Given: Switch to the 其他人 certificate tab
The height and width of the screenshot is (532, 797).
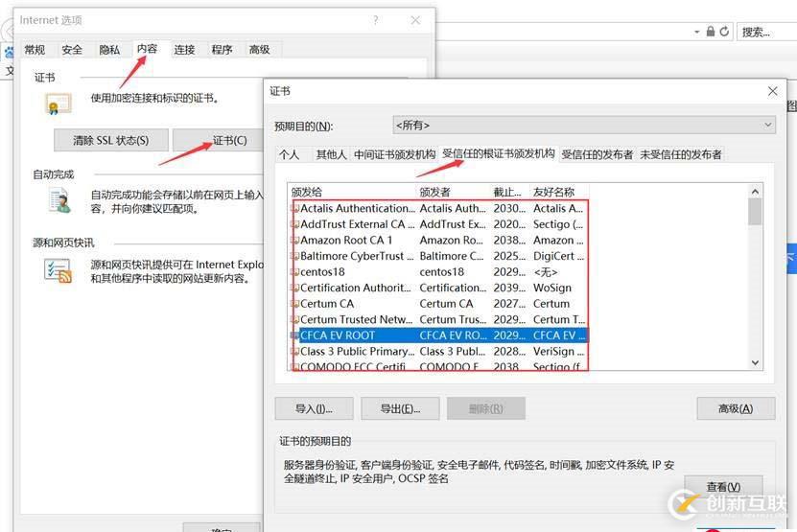Looking at the screenshot, I should tap(331, 154).
